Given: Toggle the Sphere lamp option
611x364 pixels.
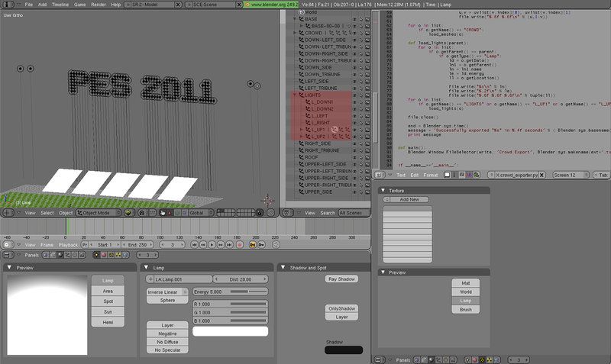Looking at the screenshot, I should [x=167, y=300].
